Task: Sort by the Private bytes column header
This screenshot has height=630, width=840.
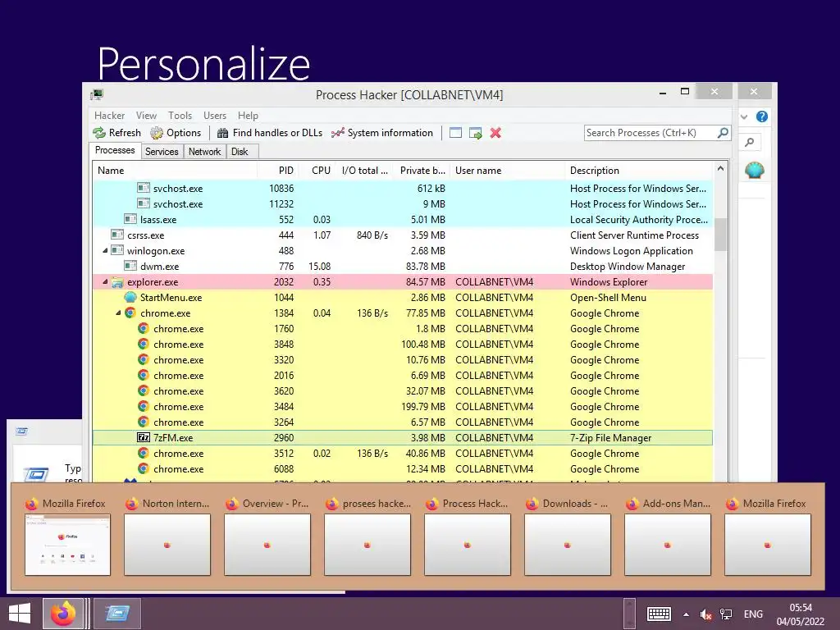Action: [422, 171]
